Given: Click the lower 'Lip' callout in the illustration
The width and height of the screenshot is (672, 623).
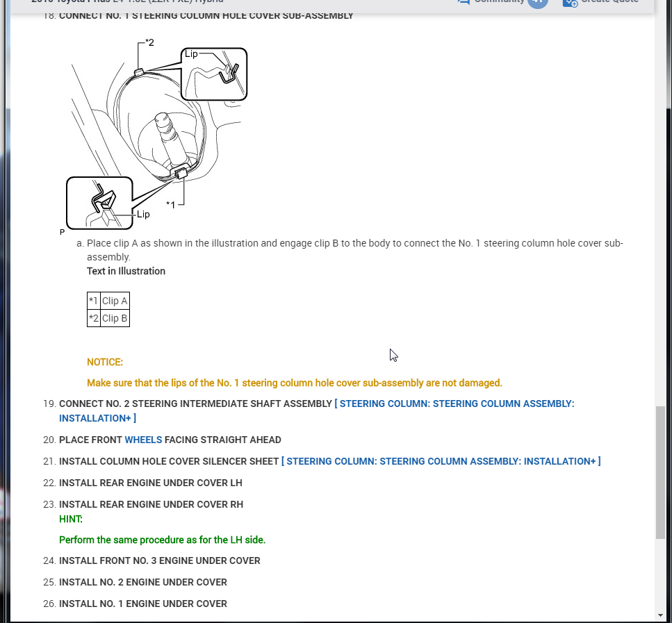Looking at the screenshot, I should [x=143, y=214].
